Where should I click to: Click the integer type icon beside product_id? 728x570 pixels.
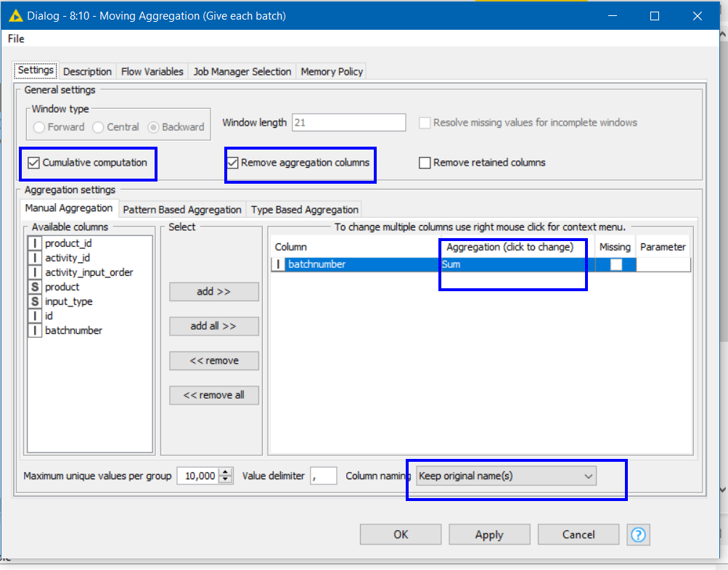coord(35,243)
